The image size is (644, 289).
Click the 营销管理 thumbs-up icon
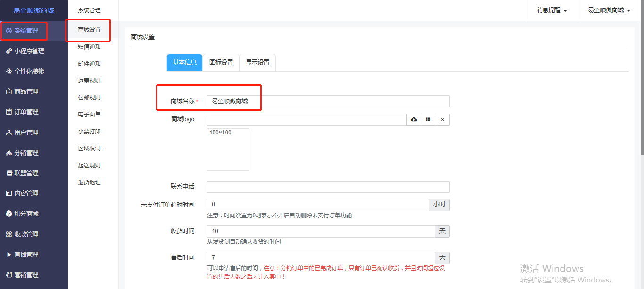pyautogui.click(x=8, y=275)
